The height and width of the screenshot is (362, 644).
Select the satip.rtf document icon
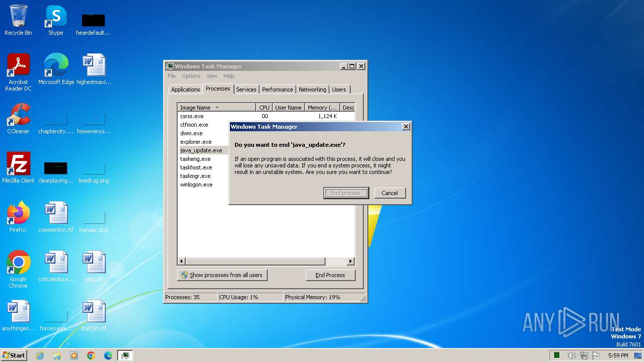tap(94, 266)
